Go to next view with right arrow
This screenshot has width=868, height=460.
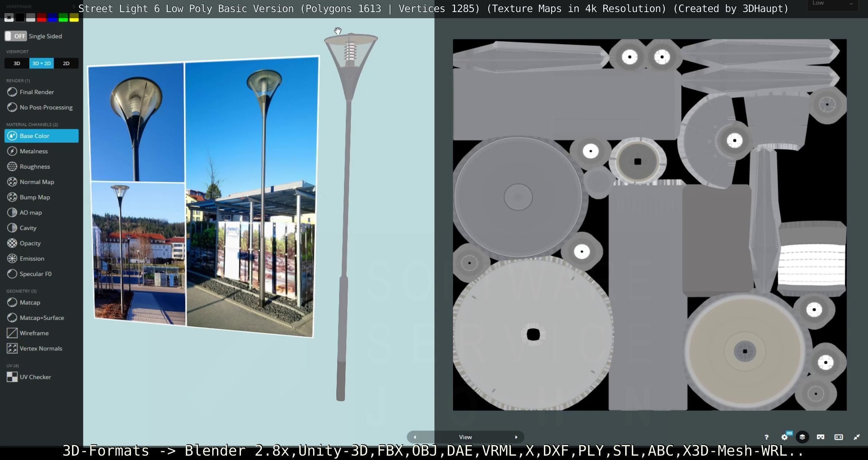click(x=516, y=437)
